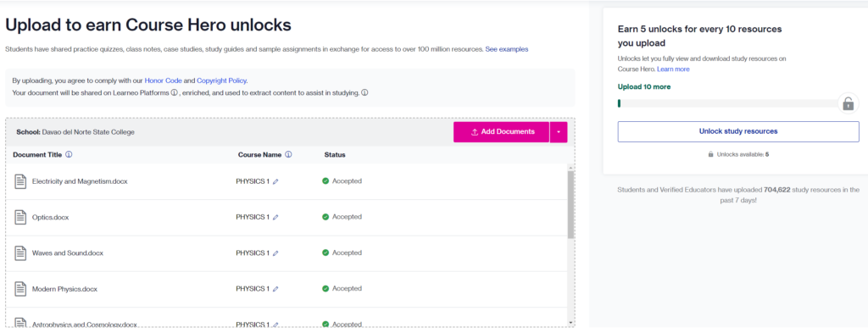868x333 pixels.
Task: Click info icon next to Document Title
Action: click(69, 154)
